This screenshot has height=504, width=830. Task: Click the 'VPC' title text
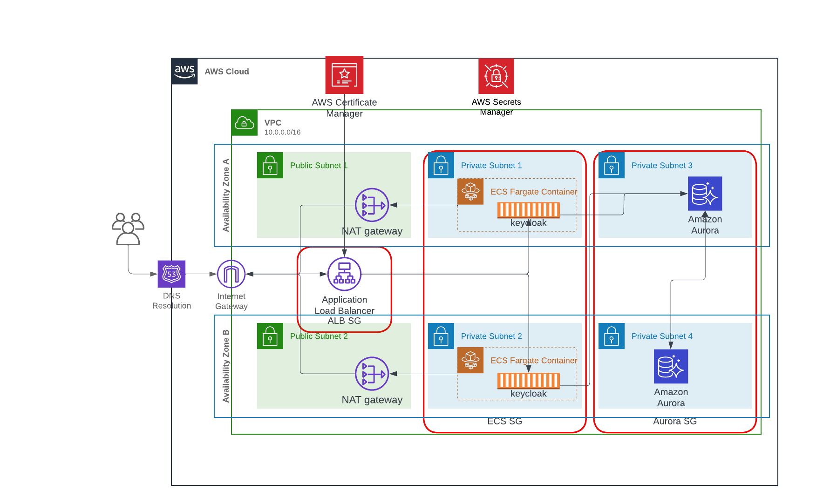[x=273, y=123]
